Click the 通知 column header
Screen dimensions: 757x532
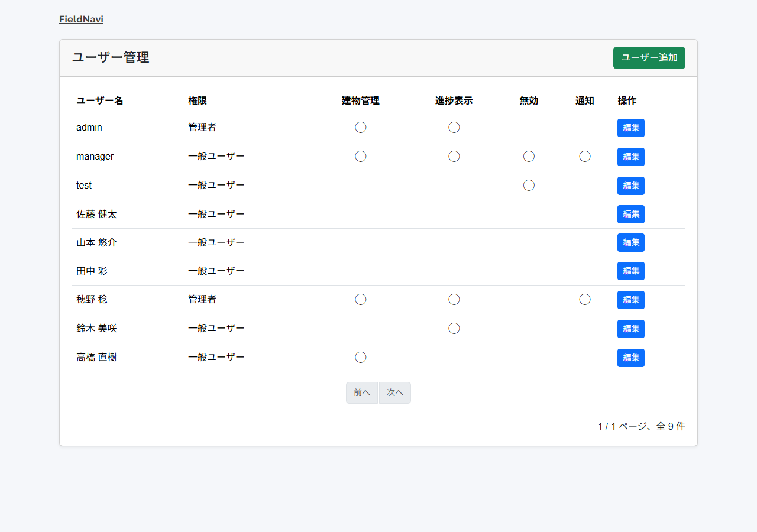click(x=585, y=100)
